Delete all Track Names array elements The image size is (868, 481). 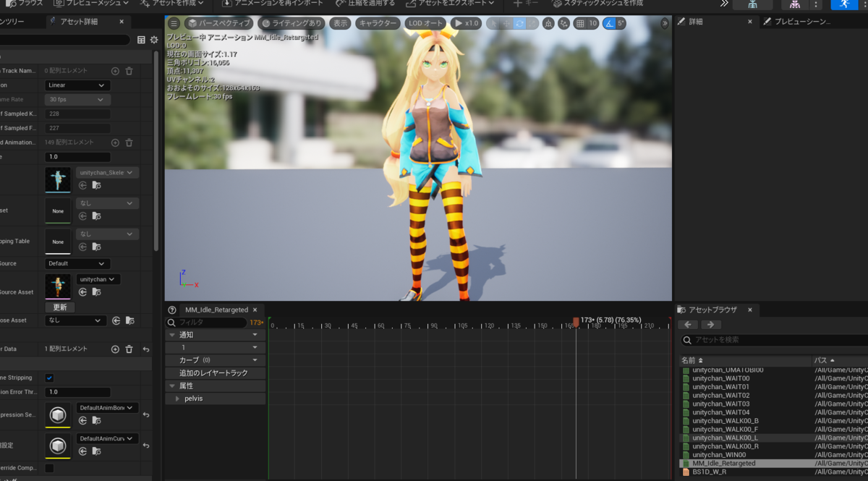(129, 71)
